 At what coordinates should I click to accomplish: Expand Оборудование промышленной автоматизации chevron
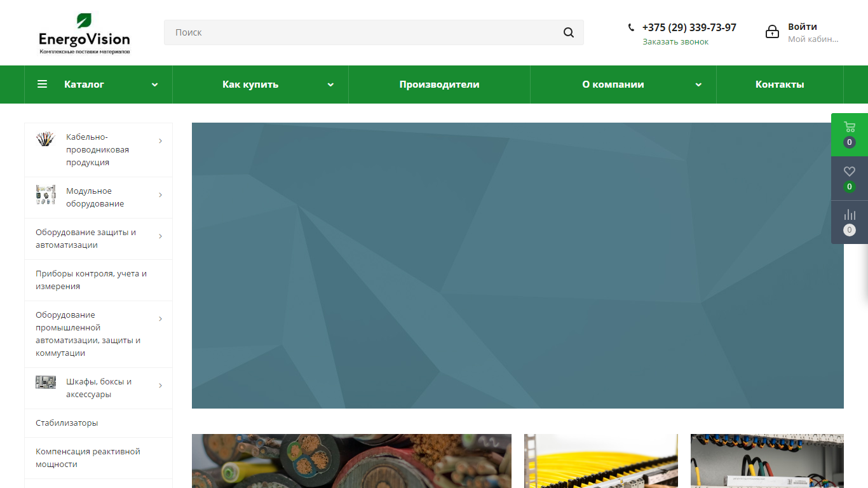(x=160, y=318)
